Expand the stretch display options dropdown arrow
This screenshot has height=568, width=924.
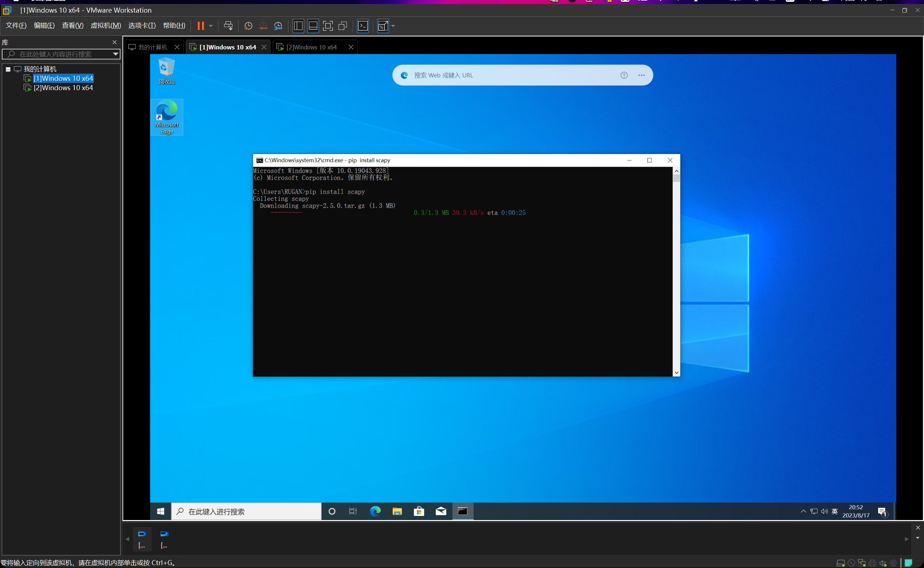[x=393, y=26]
